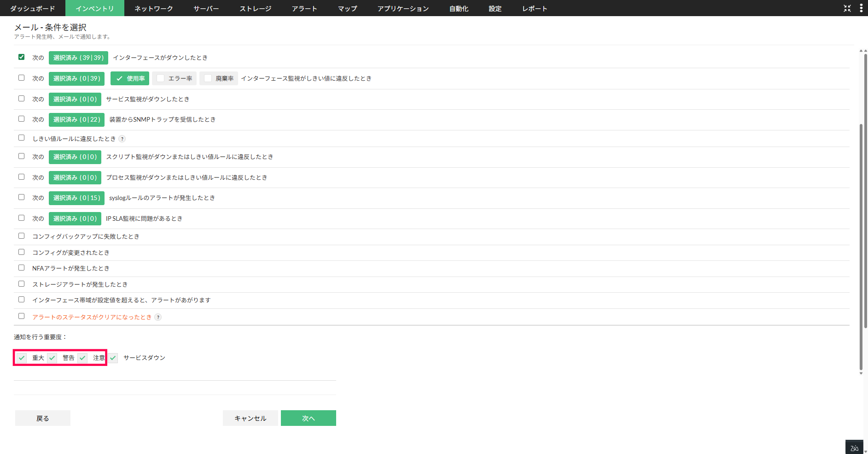Open the 選択済み (0|39) interface selector
868x454 pixels.
click(76, 78)
